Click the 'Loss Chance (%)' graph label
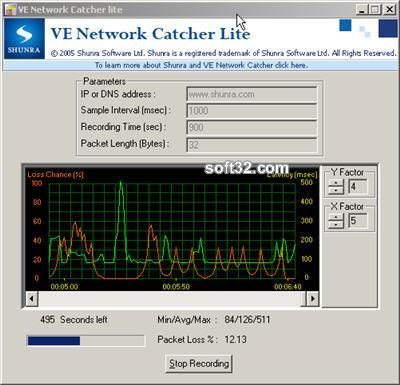Viewport: 400px width, 385px height. tap(55, 174)
